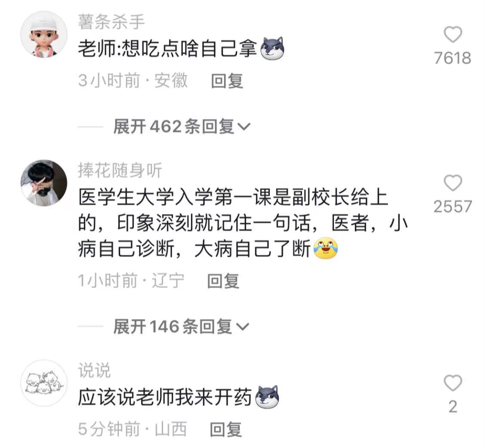
Task: Select the comment text about 医学生大学入学第一课
Action: [x=243, y=223]
